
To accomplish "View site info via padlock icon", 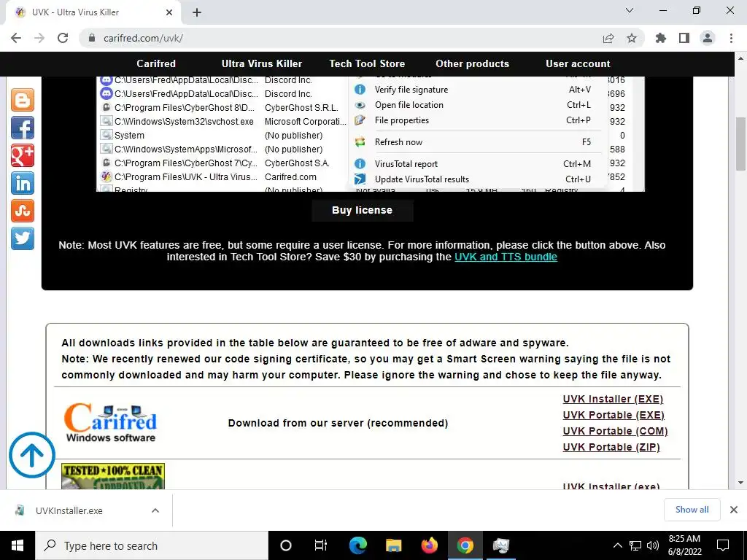I will pyautogui.click(x=92, y=38).
